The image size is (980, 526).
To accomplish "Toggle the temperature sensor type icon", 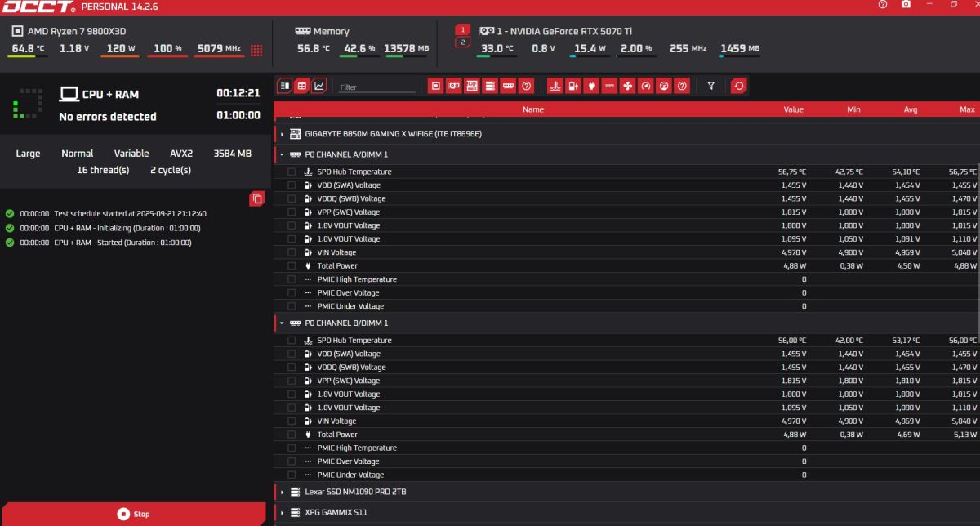I will [555, 86].
